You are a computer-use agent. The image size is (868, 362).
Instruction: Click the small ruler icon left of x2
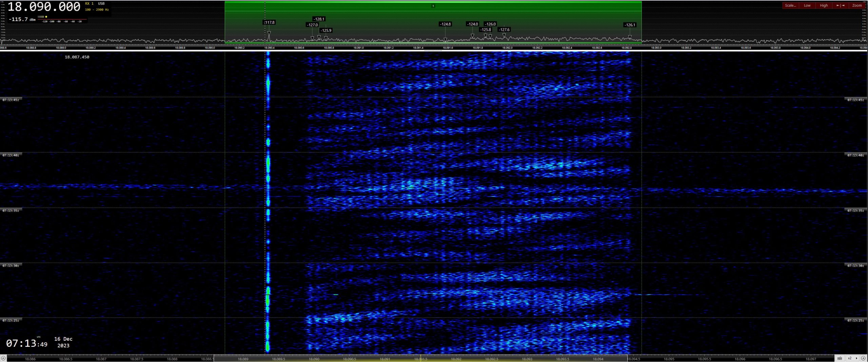click(x=840, y=358)
